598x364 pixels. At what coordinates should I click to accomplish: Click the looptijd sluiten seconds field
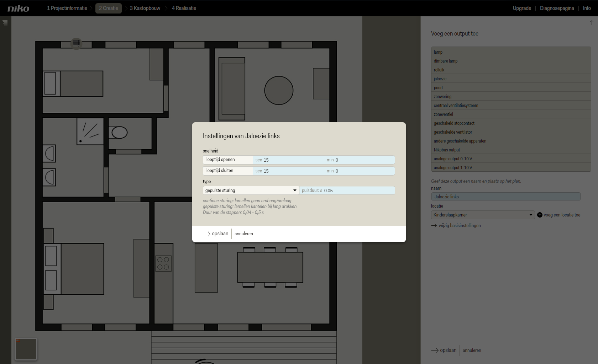click(x=288, y=171)
